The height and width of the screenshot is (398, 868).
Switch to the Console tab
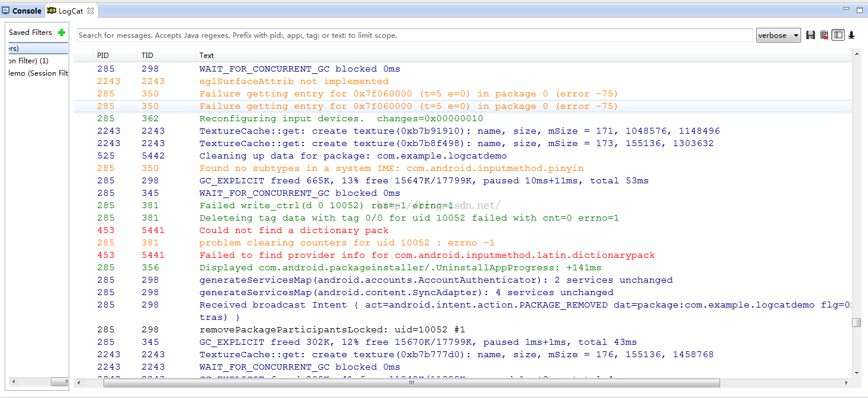[x=26, y=11]
